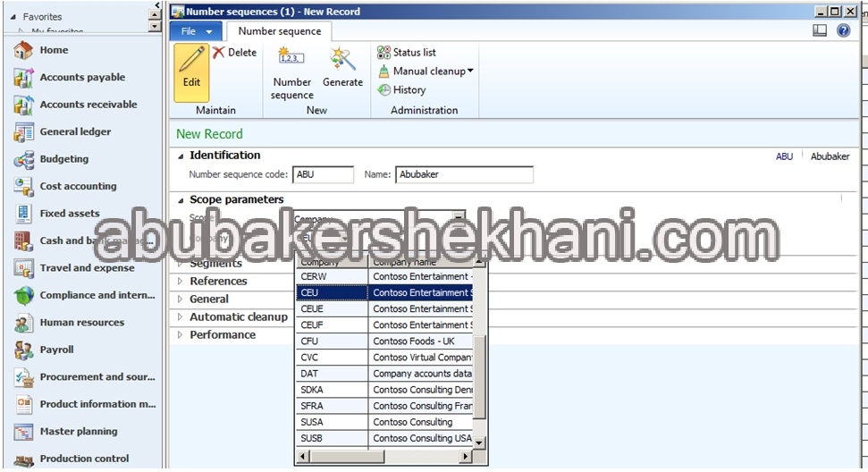This screenshot has width=868, height=472.
Task: Expand the Automatic cleanup section
Action: pyautogui.click(x=238, y=317)
